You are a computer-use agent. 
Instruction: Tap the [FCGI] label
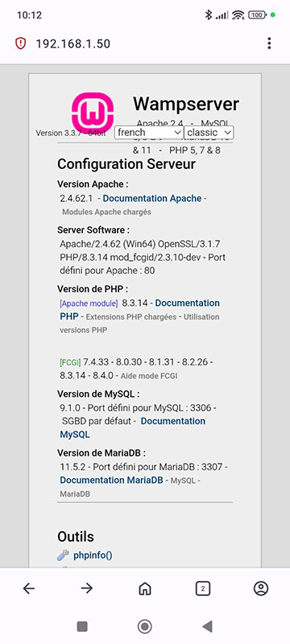pos(70,363)
